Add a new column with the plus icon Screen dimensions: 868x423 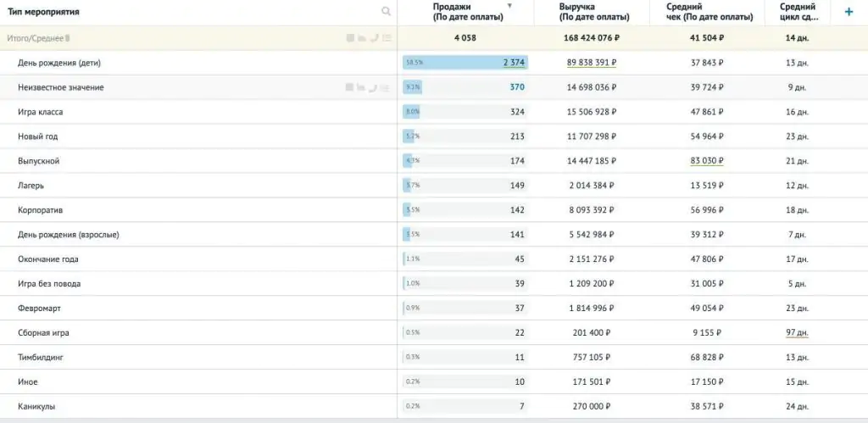849,12
